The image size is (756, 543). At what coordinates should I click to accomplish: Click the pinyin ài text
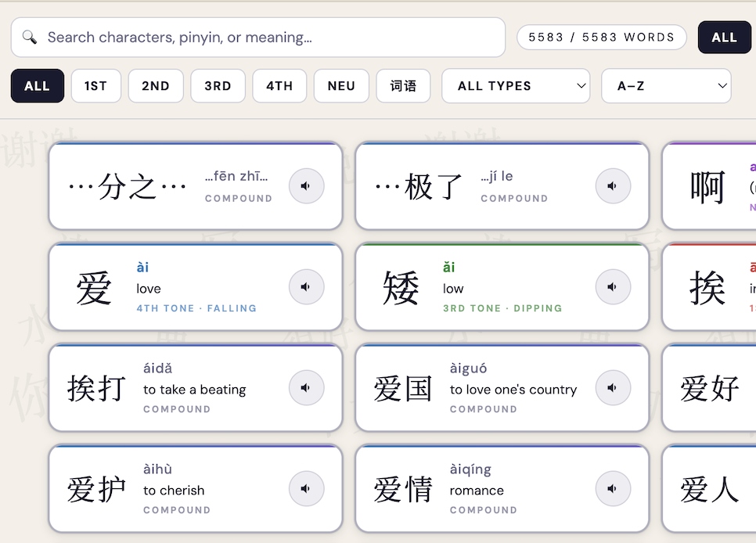pyautogui.click(x=142, y=267)
